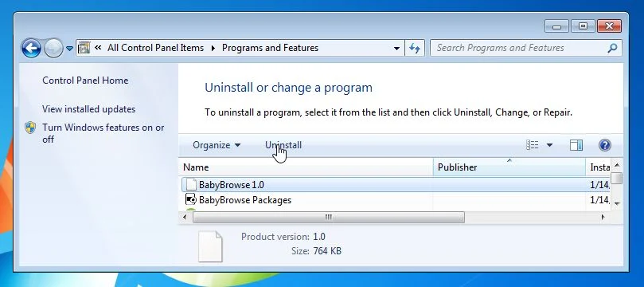Click the vertical scrollbar up arrow
The width and height of the screenshot is (644, 287).
[x=616, y=165]
